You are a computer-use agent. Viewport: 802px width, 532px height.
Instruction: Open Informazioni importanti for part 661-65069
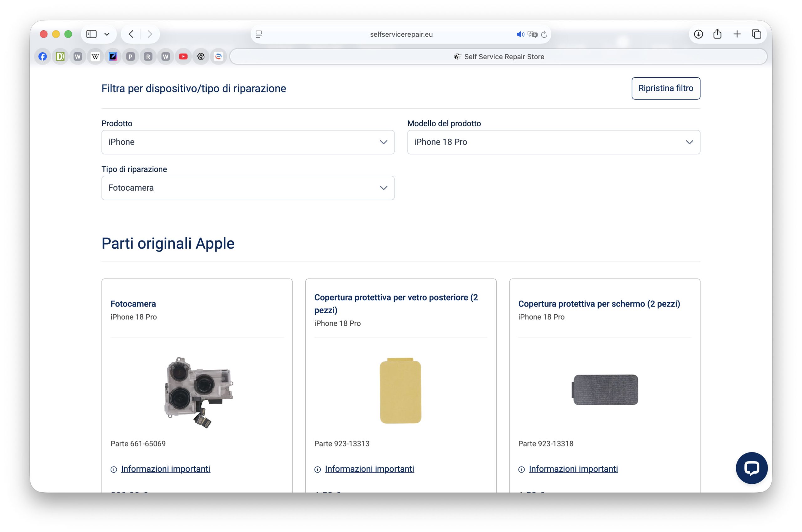pyautogui.click(x=165, y=469)
